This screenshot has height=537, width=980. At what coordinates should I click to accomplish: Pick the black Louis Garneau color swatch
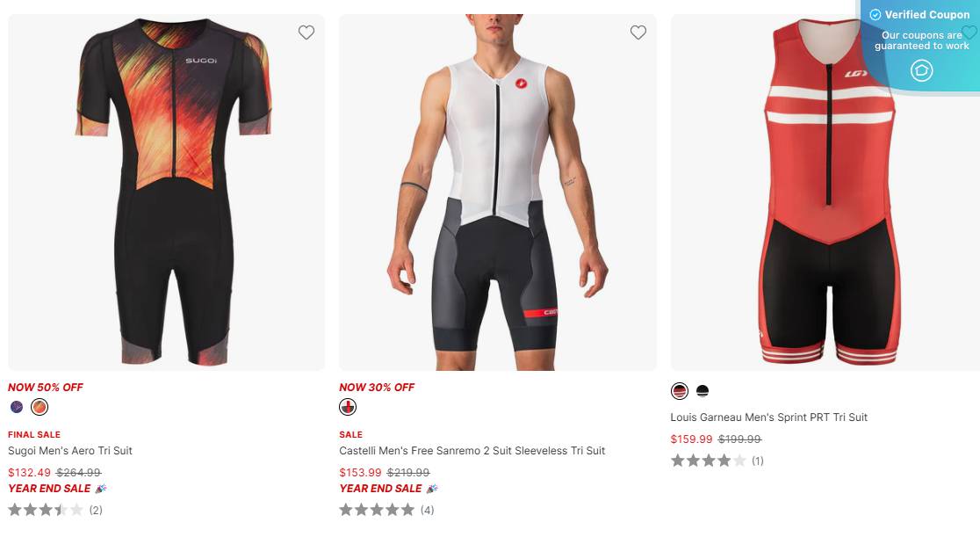703,391
